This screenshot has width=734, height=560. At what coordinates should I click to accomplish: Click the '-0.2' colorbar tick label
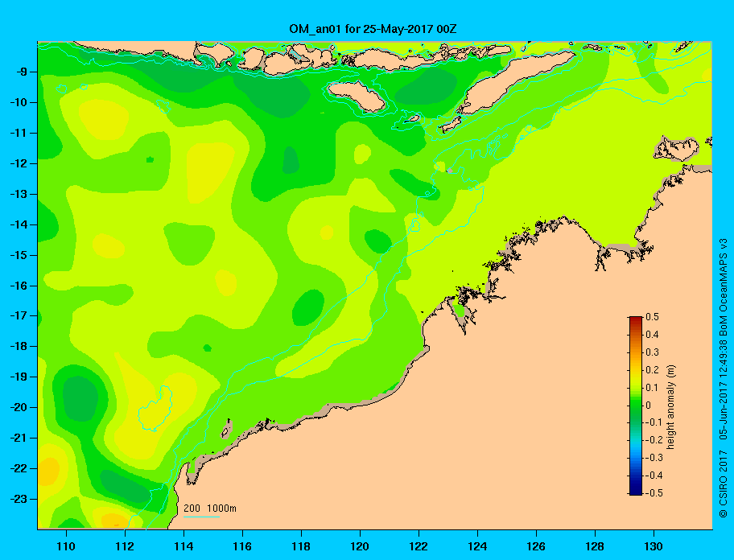(654, 440)
